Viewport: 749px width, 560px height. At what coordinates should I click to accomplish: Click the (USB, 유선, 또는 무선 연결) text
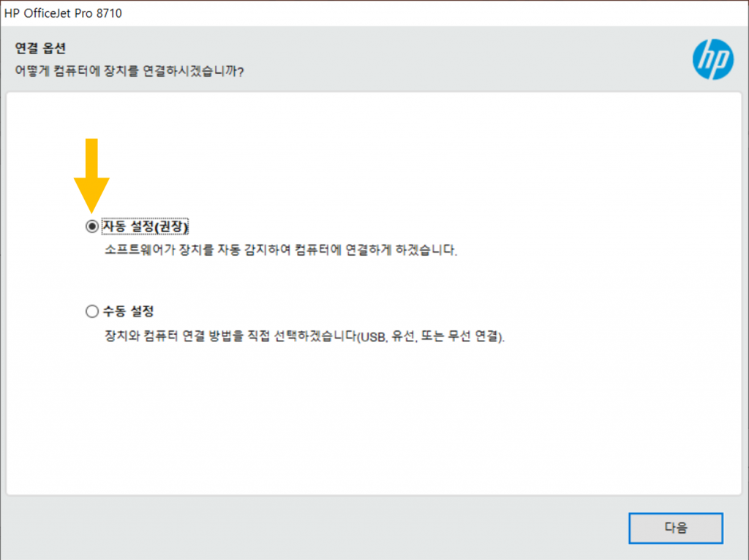(431, 336)
